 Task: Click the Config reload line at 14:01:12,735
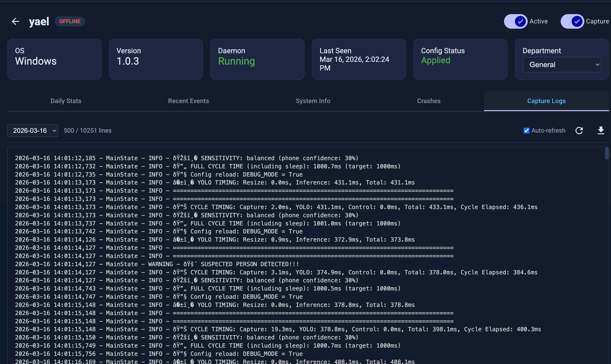tap(159, 174)
